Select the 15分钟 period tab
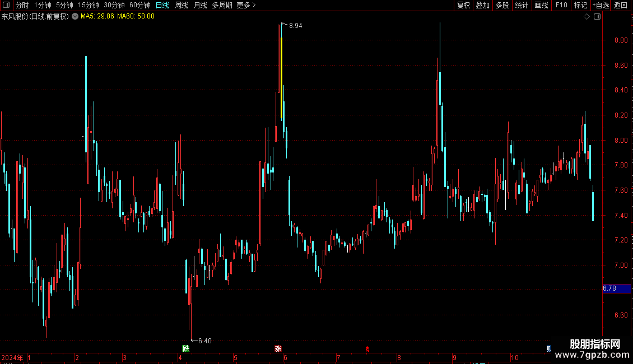The width and height of the screenshot is (633, 364). 89,5
